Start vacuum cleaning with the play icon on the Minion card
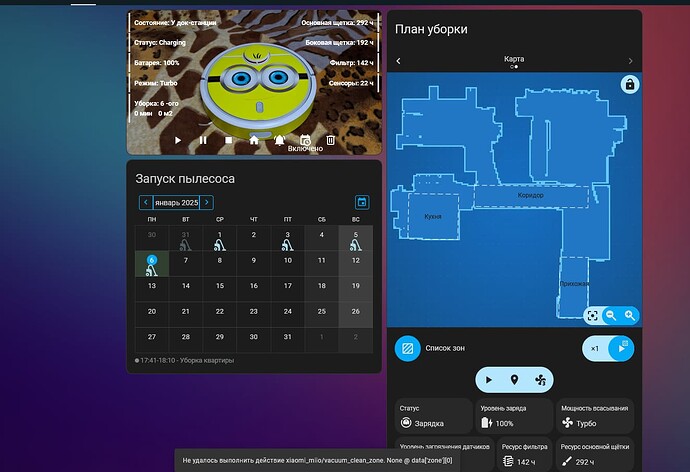The width and height of the screenshot is (690, 472). coord(178,140)
